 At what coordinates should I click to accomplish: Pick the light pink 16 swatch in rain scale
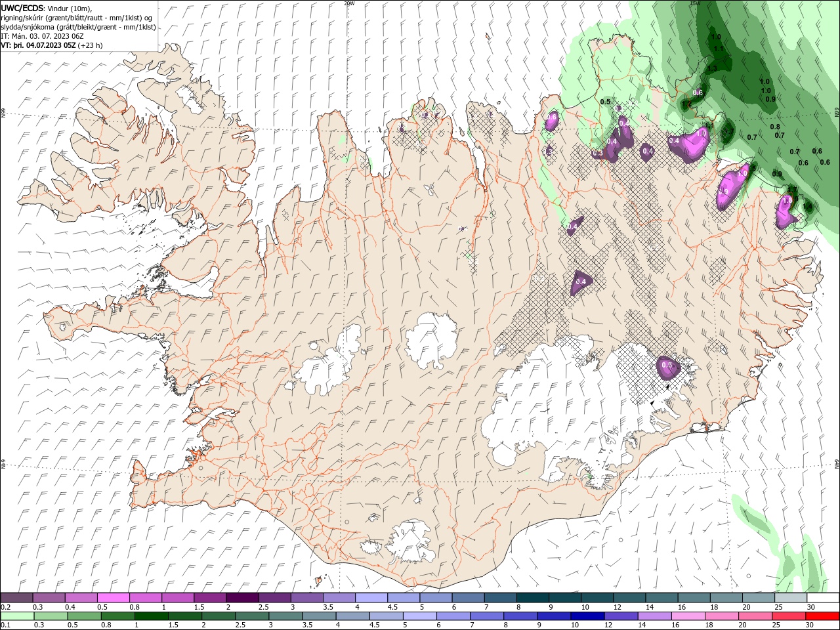[x=689, y=616]
